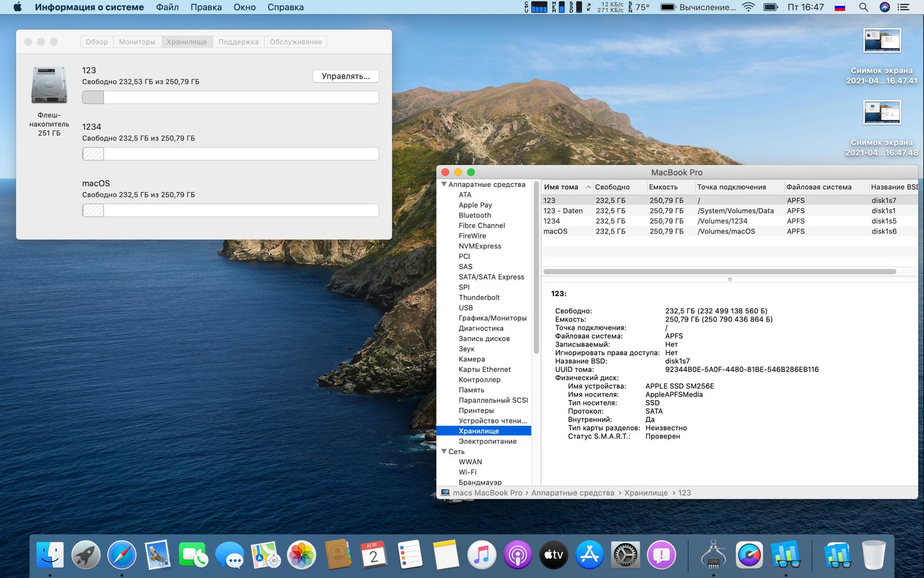Click the 75° temperature sensor in menu bar
Screen dimensions: 924x578
click(x=639, y=7)
